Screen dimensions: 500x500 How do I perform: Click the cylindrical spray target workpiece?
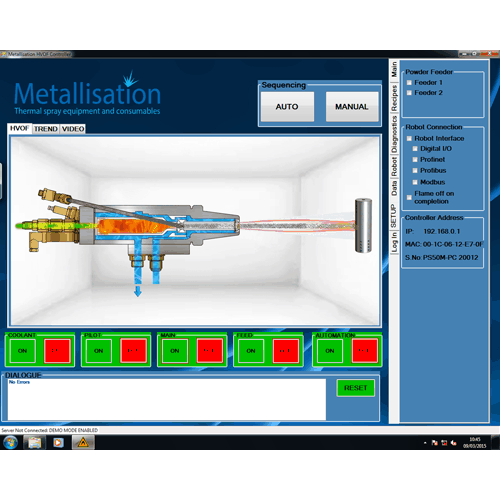click(x=363, y=225)
